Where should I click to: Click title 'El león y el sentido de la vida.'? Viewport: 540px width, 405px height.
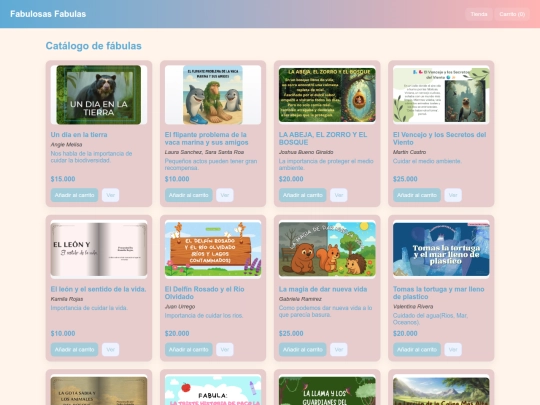98,289
